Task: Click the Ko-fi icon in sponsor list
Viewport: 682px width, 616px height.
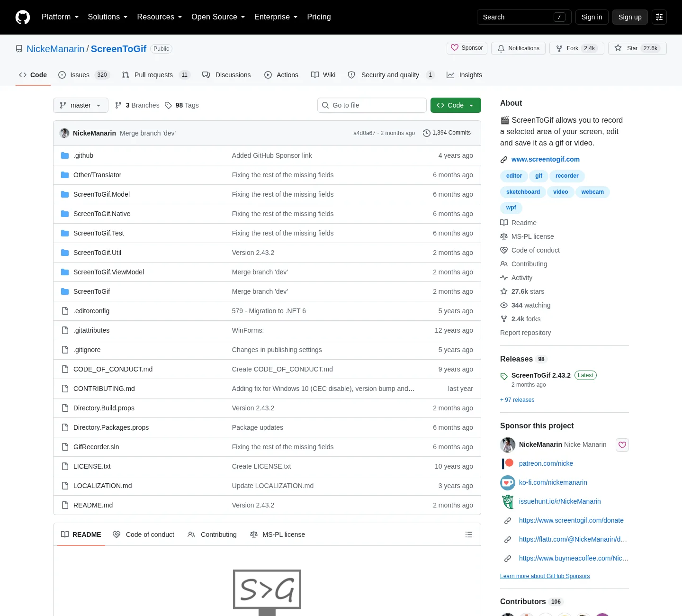Action: coord(508,482)
